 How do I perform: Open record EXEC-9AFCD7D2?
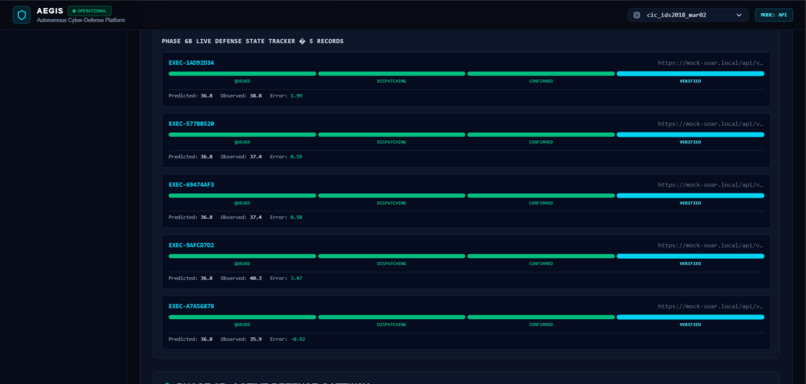[x=191, y=245]
